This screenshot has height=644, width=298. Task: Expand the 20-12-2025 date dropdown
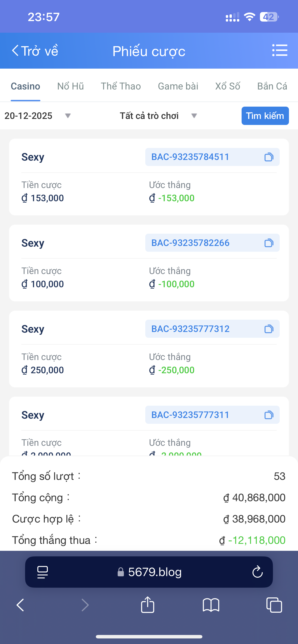click(x=38, y=116)
